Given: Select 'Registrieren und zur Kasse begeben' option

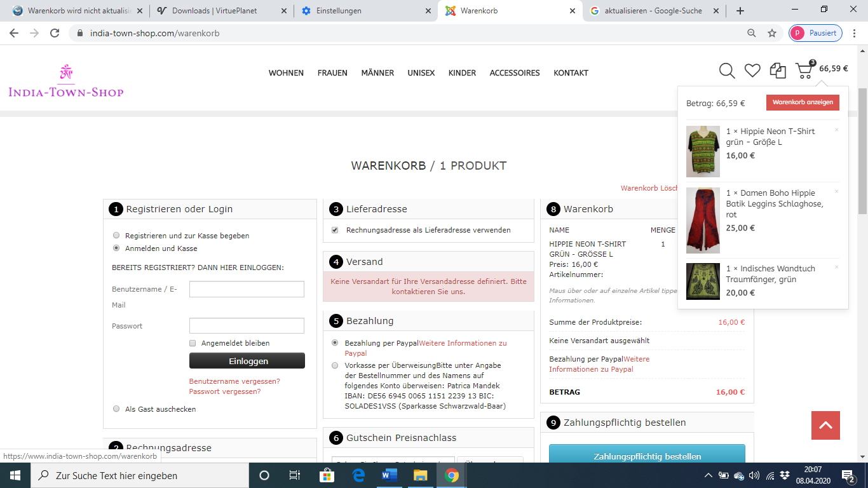Looking at the screenshot, I should [116, 236].
